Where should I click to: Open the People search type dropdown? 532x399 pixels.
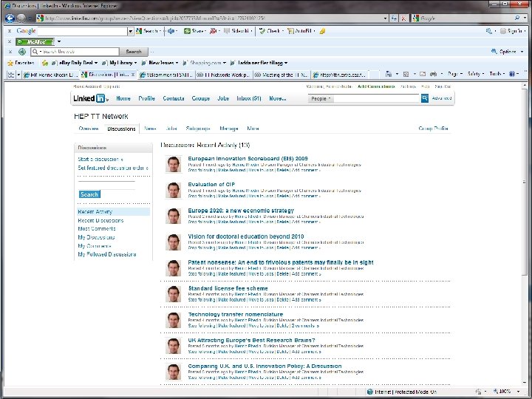pos(321,99)
